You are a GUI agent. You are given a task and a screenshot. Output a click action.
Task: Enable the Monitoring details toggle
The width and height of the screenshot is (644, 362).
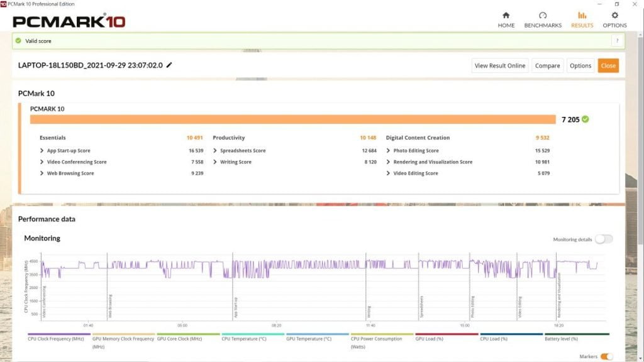pyautogui.click(x=603, y=239)
